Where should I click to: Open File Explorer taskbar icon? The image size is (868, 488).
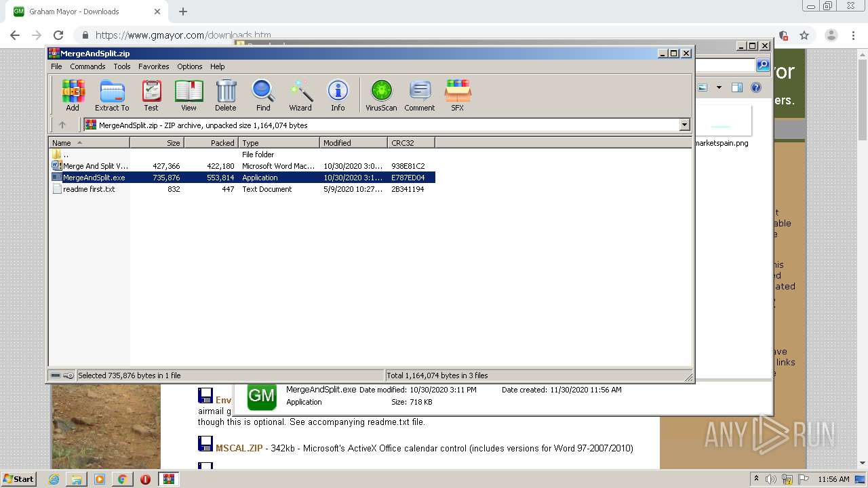point(77,479)
